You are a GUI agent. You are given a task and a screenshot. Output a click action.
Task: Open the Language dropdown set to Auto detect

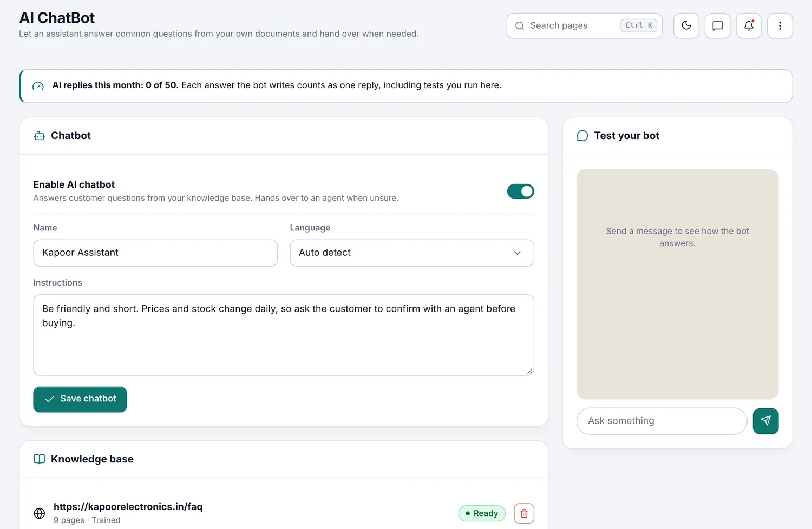pyautogui.click(x=412, y=253)
